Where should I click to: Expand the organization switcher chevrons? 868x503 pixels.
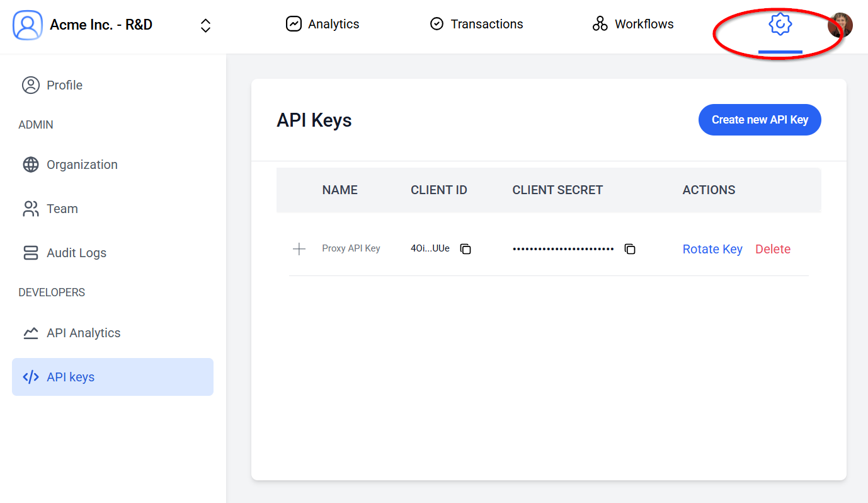click(x=205, y=25)
